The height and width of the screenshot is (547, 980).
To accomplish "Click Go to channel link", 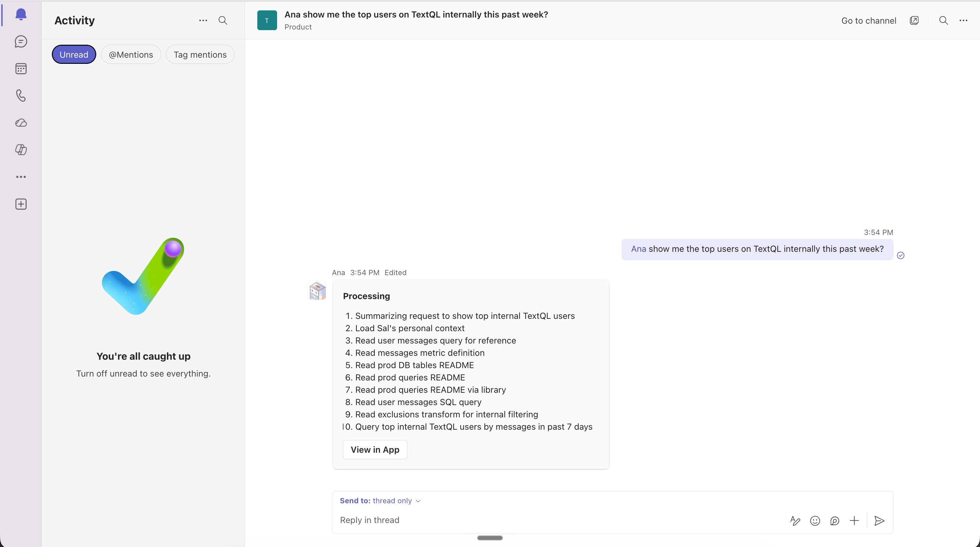I will [869, 20].
